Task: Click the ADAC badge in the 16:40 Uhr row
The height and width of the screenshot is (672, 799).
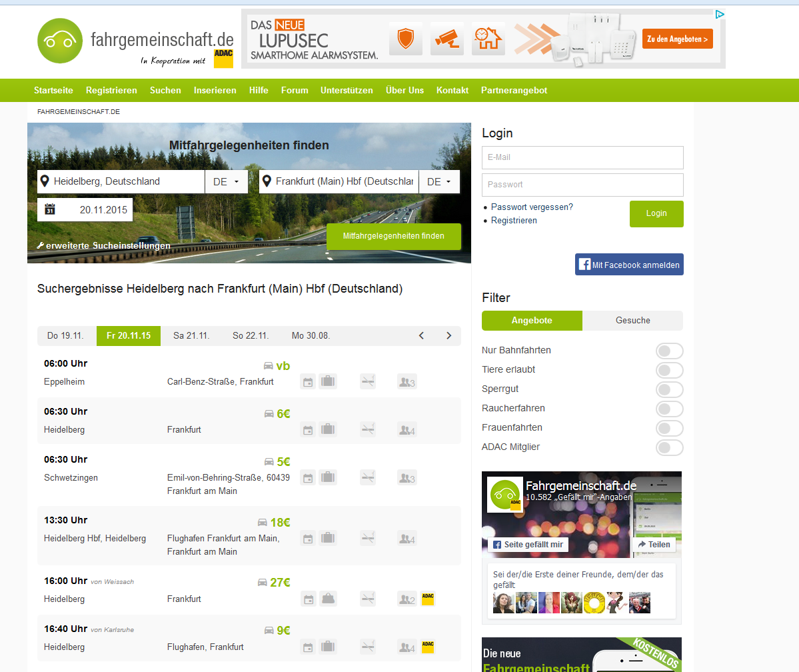Action: (428, 647)
